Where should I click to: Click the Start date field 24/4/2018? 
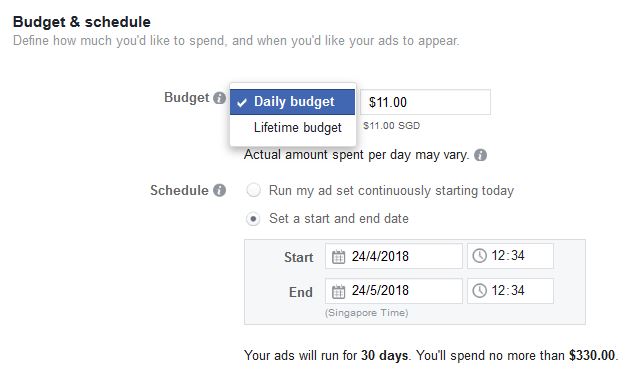tap(394, 256)
